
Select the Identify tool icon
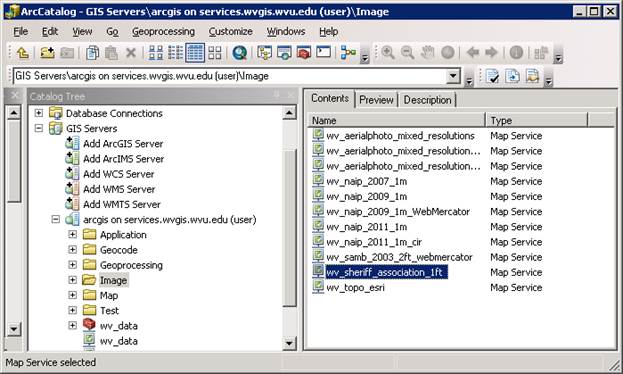click(x=516, y=52)
